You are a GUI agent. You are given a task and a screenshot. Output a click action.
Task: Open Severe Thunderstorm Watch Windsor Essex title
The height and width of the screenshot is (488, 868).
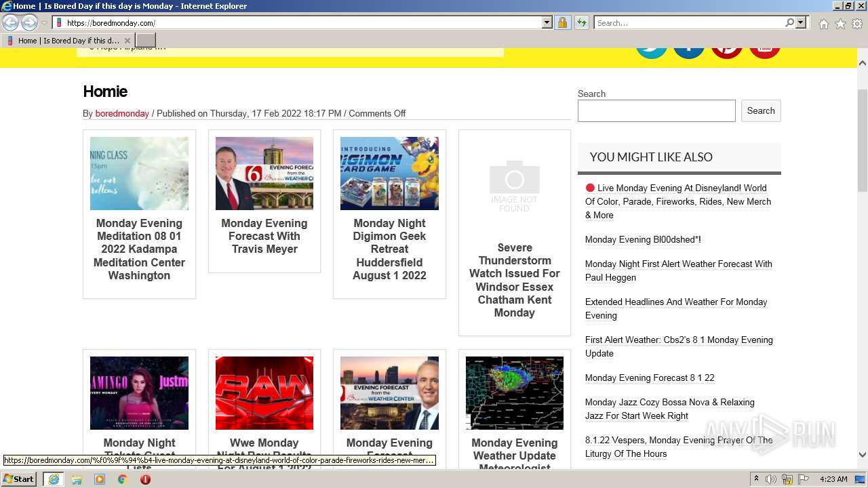click(x=515, y=280)
